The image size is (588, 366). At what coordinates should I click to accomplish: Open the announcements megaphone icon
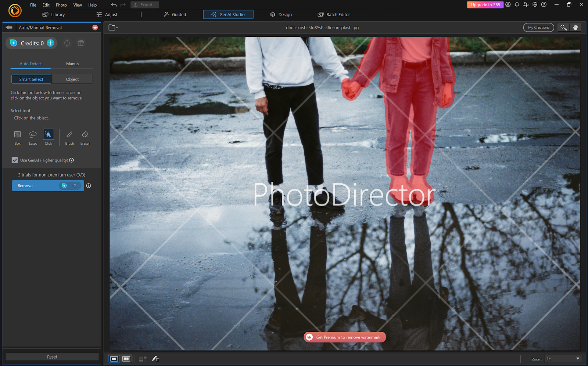click(x=526, y=4)
